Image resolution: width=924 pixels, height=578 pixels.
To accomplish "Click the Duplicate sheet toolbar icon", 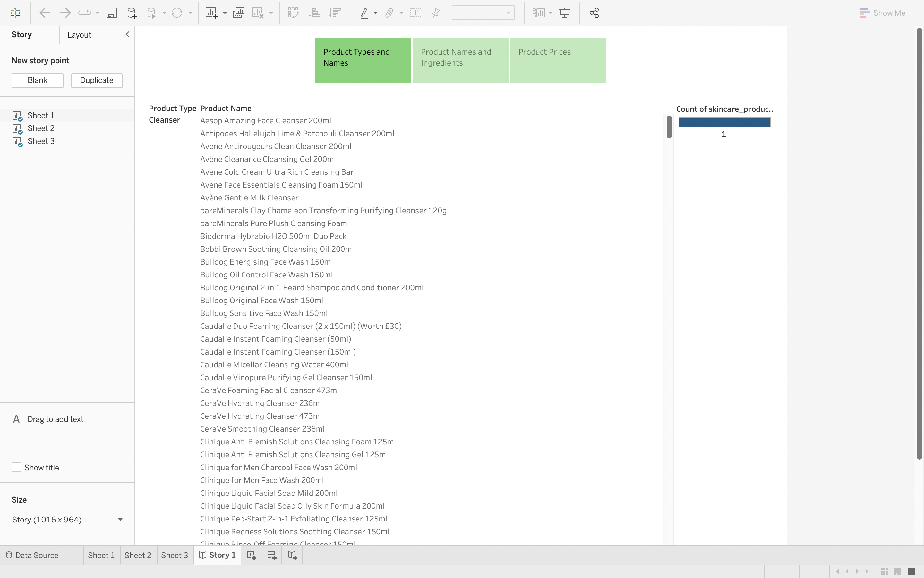I will 239,13.
